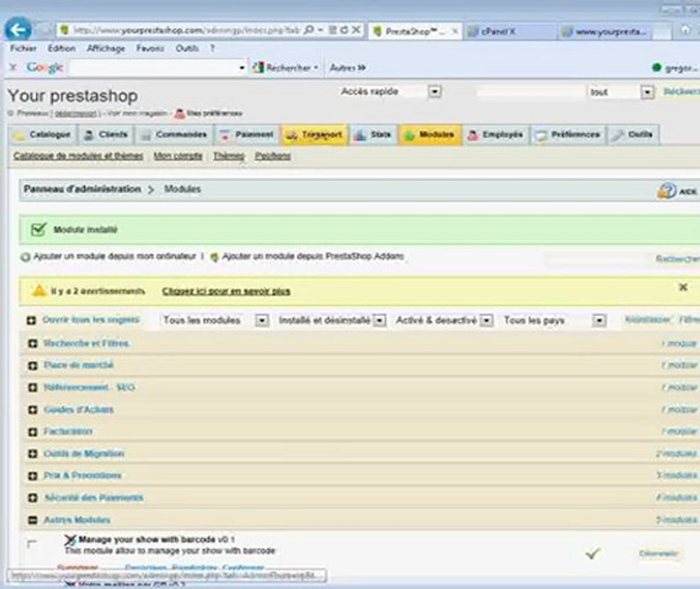Stop loading with the address bar X
The image size is (700, 589).
pyautogui.click(x=356, y=30)
